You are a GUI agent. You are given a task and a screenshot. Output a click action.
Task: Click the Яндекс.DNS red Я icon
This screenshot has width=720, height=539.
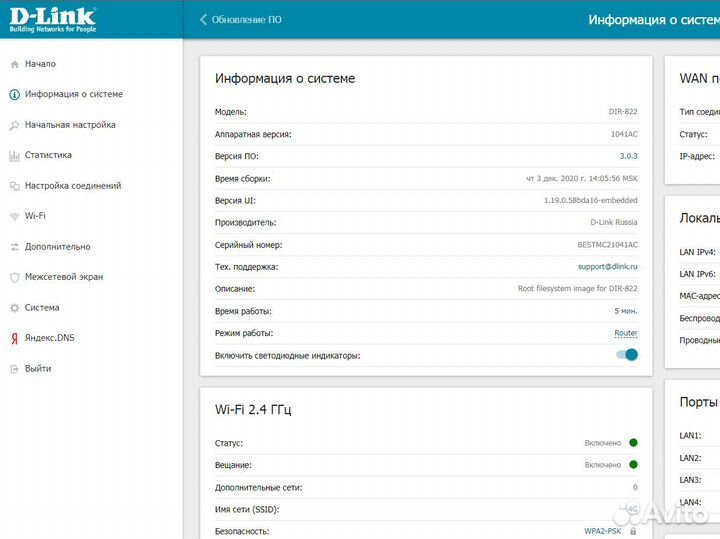[x=14, y=338]
